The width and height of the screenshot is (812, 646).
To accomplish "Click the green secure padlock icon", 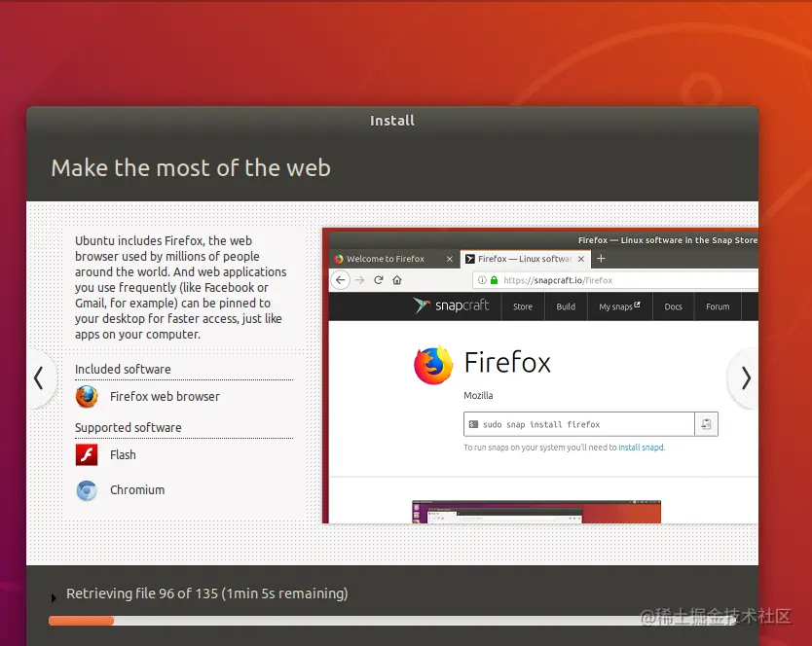I will pyautogui.click(x=494, y=280).
